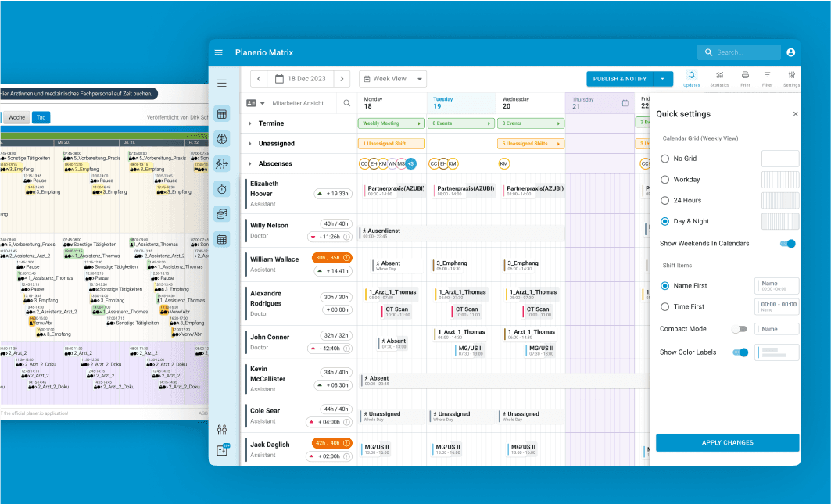Open 3 Events chip on Wednesday

click(531, 123)
